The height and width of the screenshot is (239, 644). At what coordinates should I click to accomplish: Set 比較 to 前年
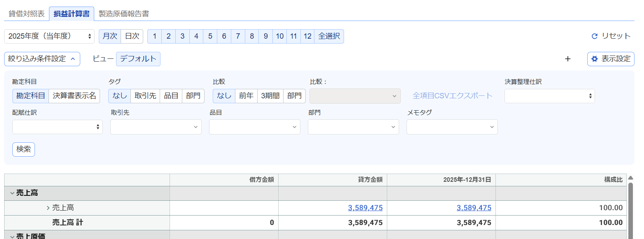click(x=246, y=96)
